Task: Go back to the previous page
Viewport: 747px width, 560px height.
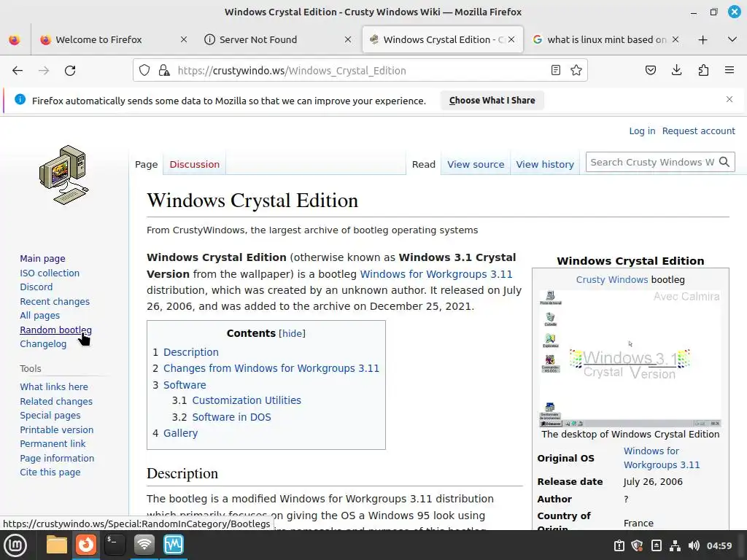Action: tap(18, 71)
